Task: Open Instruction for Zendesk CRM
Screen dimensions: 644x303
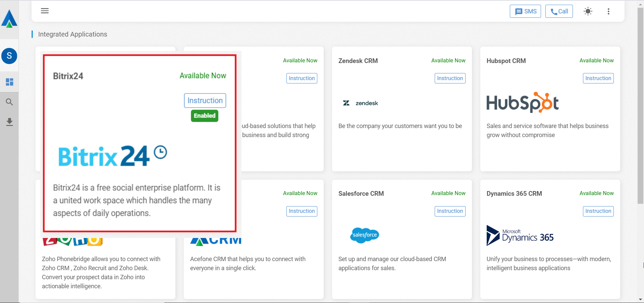Action: 450,78
